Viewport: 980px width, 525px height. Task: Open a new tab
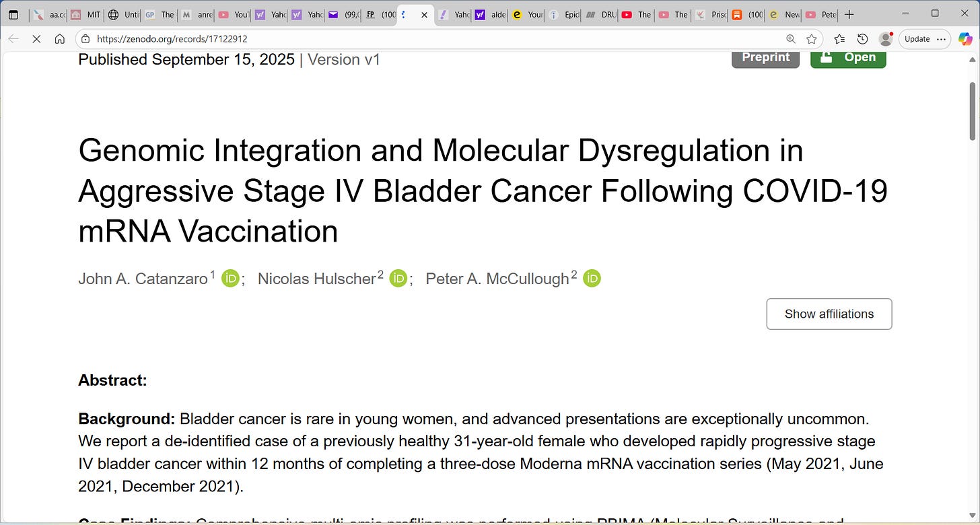(849, 14)
